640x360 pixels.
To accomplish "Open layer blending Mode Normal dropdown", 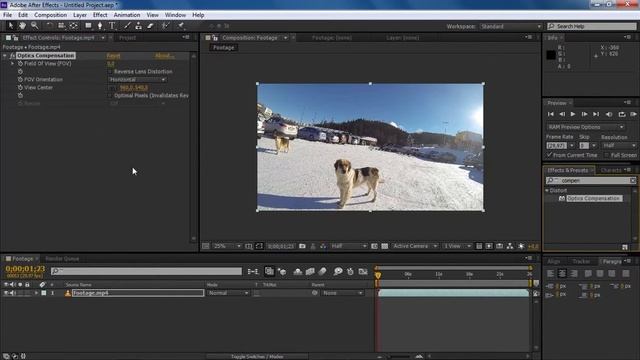I will [228, 293].
